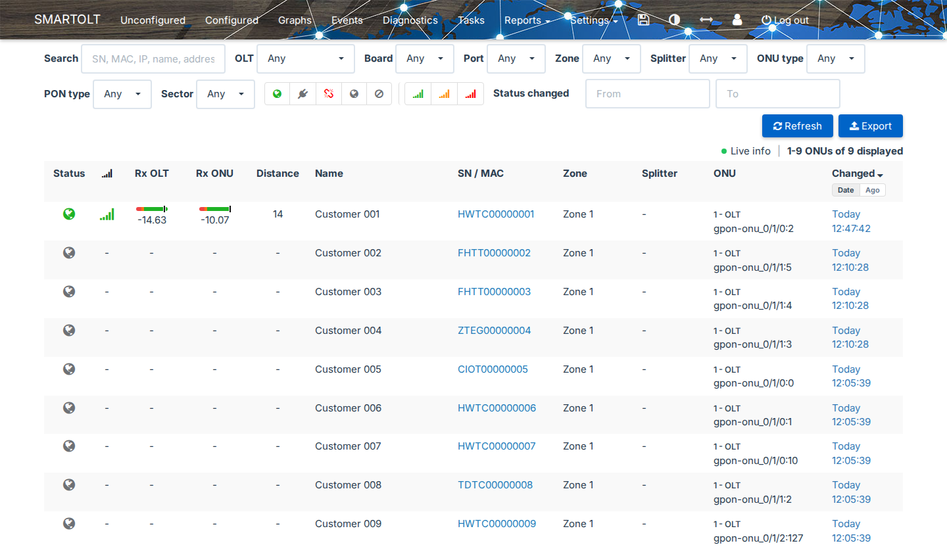Expand the Reports menu
The image size is (947, 560).
point(527,20)
